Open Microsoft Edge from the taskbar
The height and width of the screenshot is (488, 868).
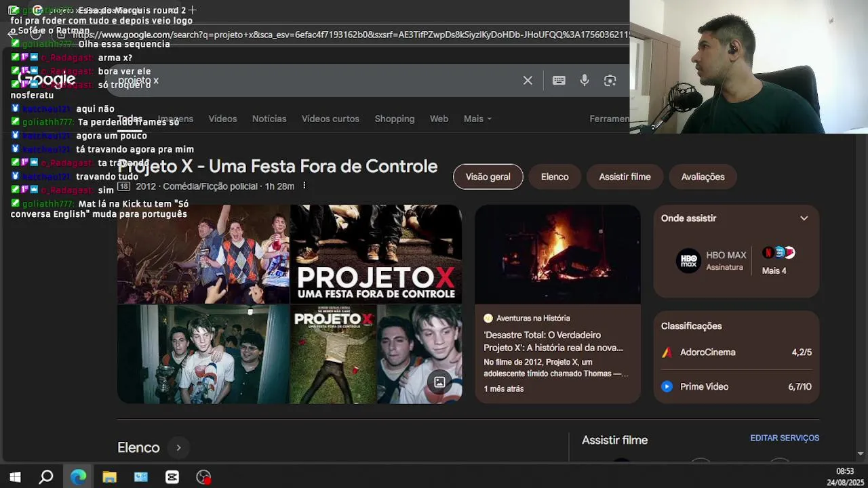pos(78,477)
